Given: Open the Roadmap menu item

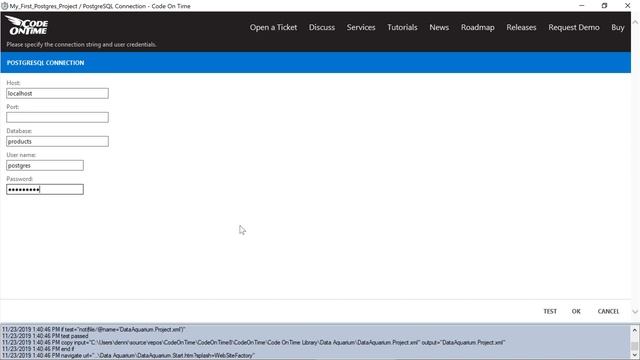Looking at the screenshot, I should (x=478, y=27).
